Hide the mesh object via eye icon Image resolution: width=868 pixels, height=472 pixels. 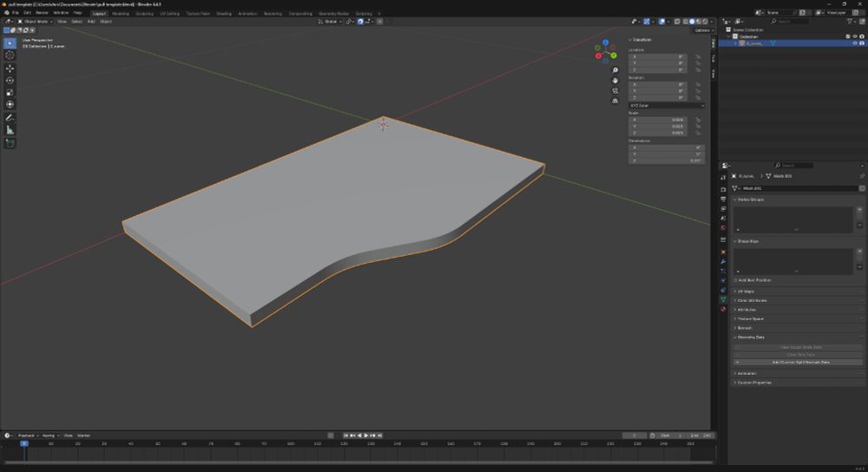(x=855, y=43)
